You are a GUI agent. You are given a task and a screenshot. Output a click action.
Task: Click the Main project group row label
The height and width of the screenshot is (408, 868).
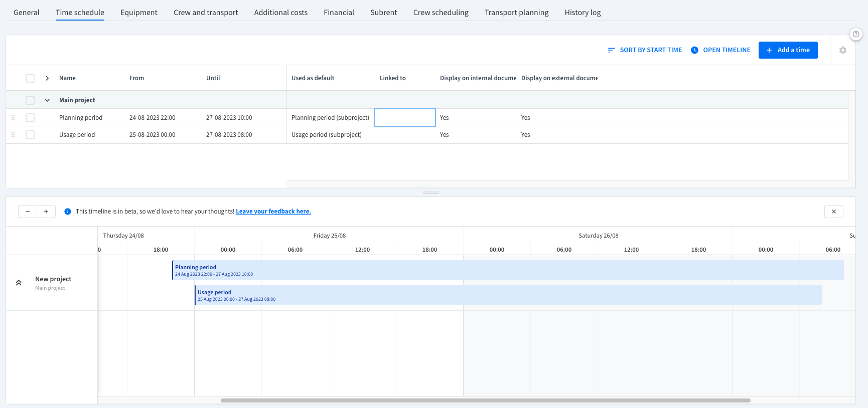77,100
